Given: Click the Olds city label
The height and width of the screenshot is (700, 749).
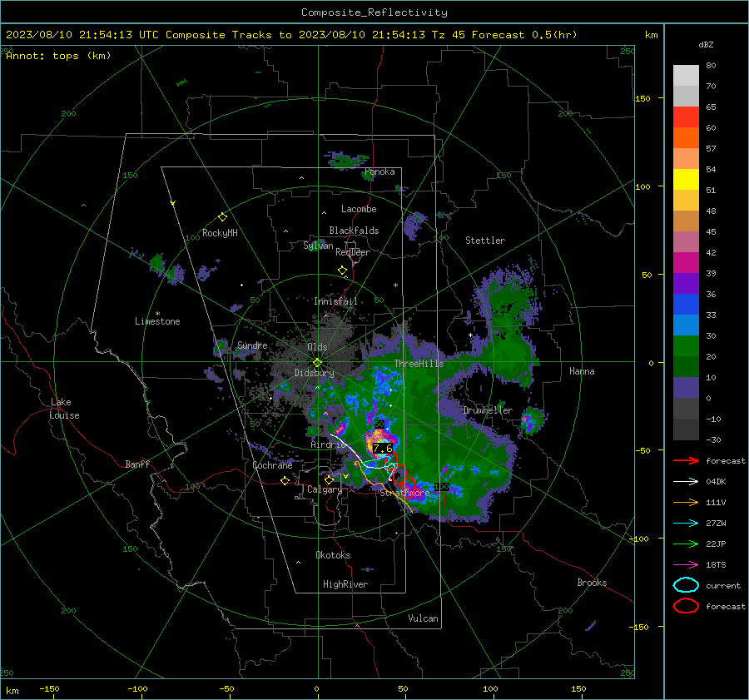Looking at the screenshot, I should [317, 347].
